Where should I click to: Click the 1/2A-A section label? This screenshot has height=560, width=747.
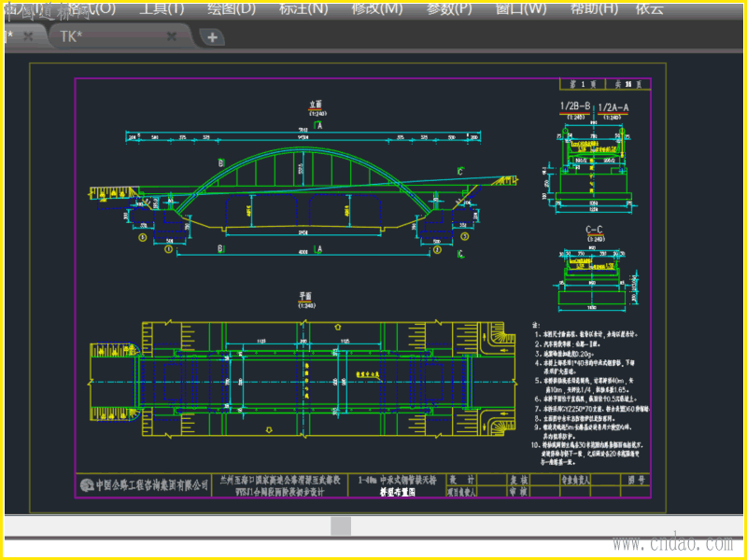[x=613, y=107]
